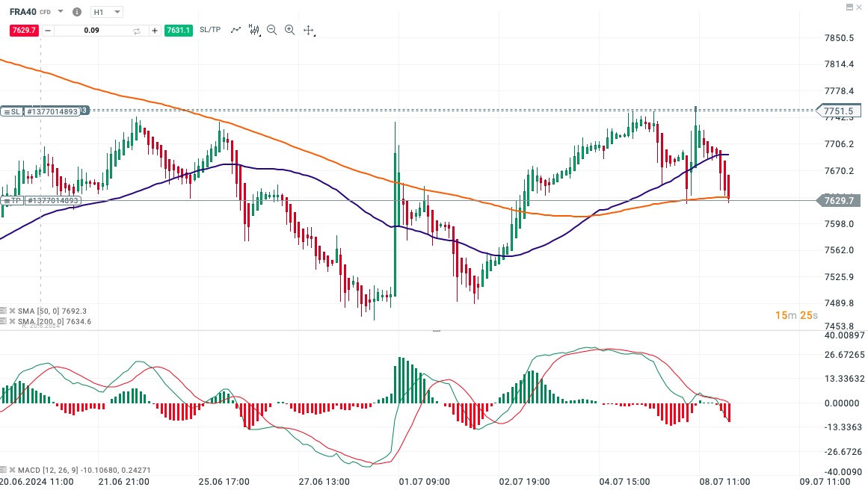Click the 08.07 11:00 time axis label
This screenshot has height=490, width=868.
724,482
